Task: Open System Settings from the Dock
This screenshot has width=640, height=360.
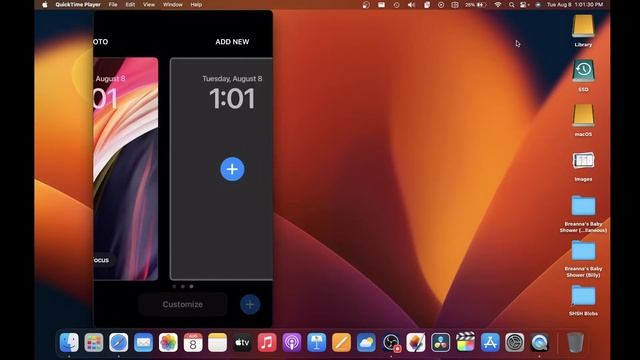Action: click(515, 342)
